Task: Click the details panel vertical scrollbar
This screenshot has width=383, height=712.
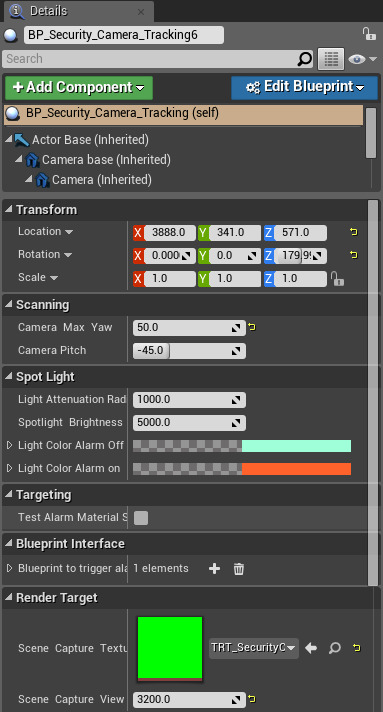Action: 373,393
